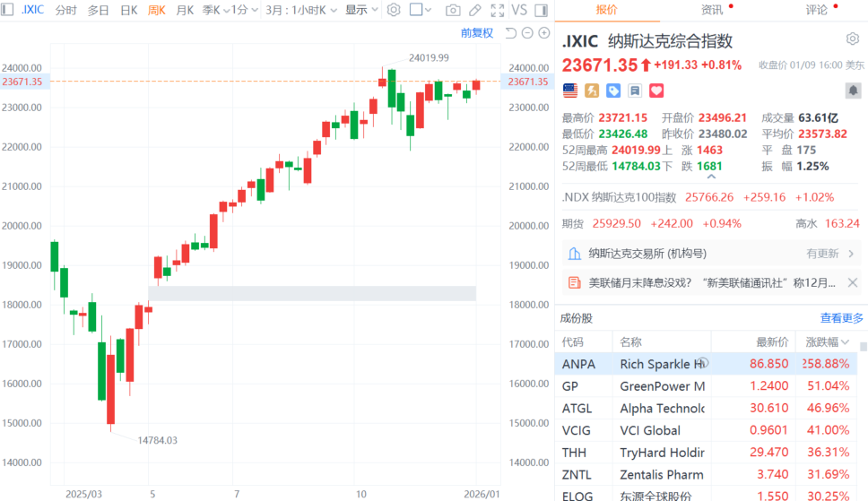
Task: Open the 显示 display dropdown
Action: [361, 10]
